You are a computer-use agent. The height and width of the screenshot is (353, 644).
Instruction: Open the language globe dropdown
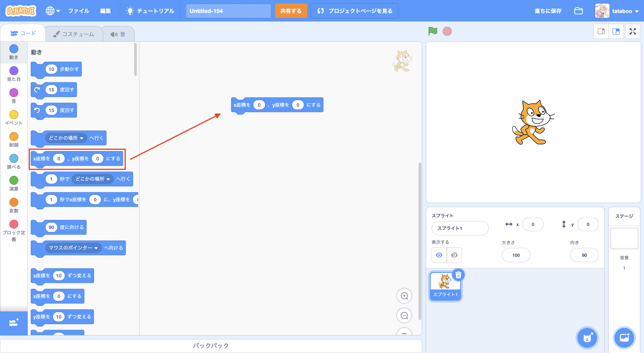(53, 11)
